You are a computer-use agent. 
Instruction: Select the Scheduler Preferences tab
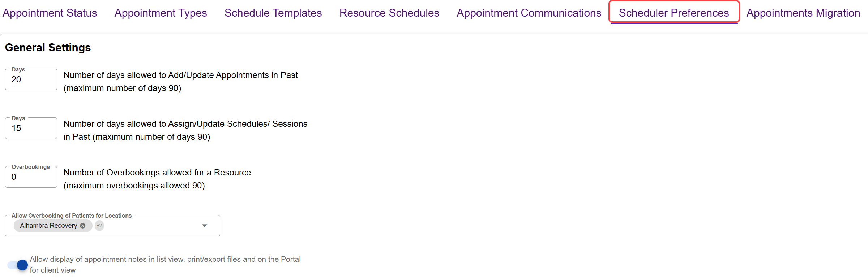point(674,13)
